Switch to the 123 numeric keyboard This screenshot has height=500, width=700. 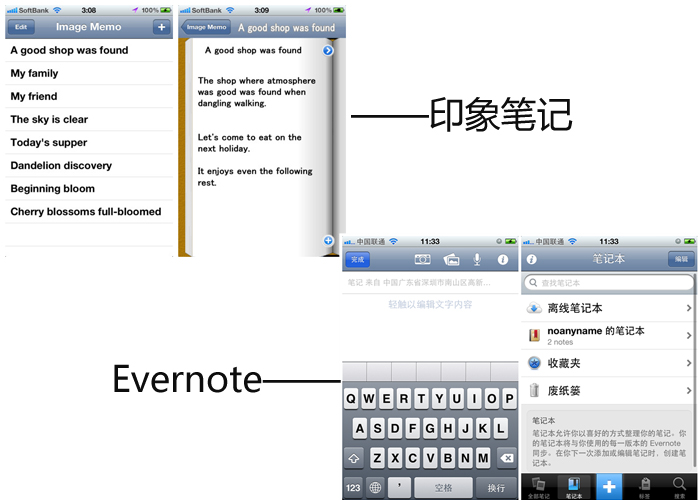pyautogui.click(x=353, y=488)
